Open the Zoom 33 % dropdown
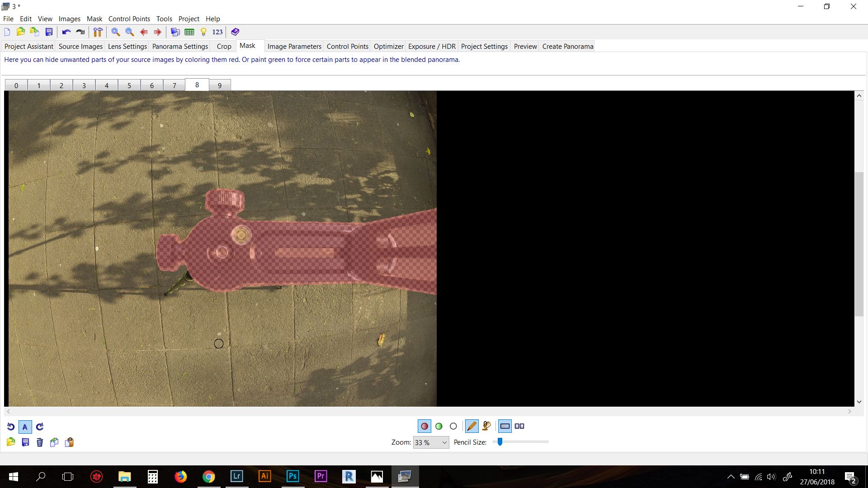This screenshot has height=488, width=868. tap(431, 442)
